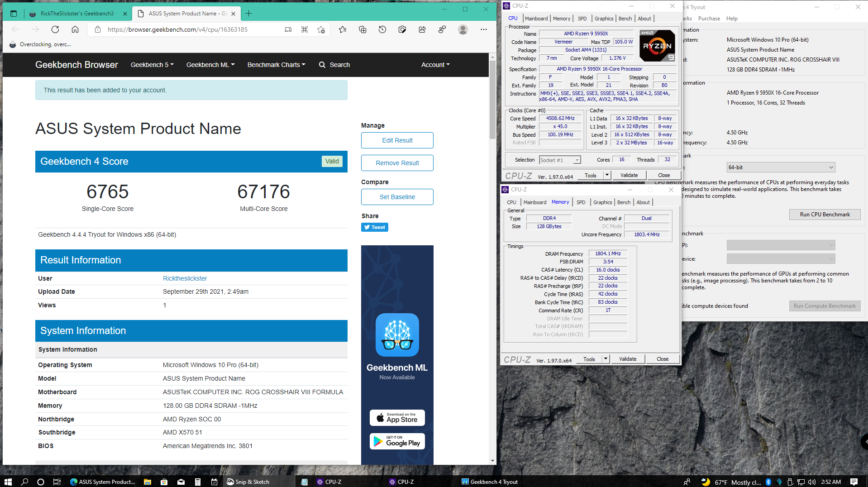Click the Remove Result button
This screenshot has width=868, height=487.
coord(397,163)
